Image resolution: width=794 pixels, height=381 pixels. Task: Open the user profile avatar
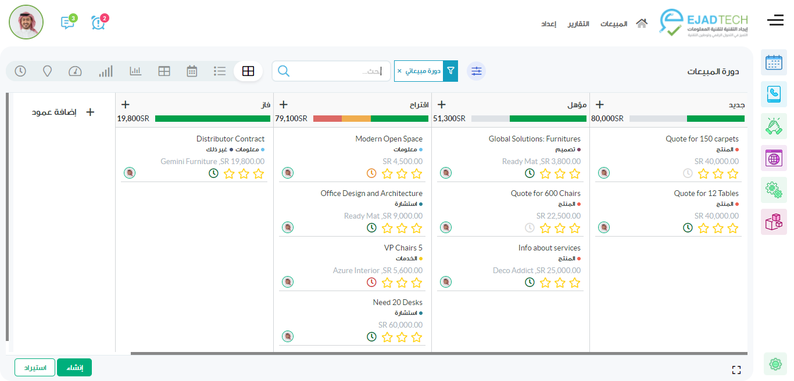[26, 22]
